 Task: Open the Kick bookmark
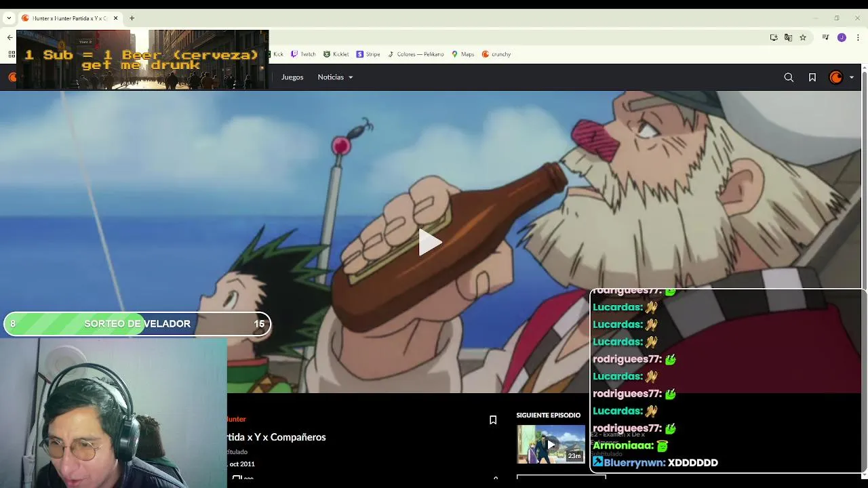(278, 54)
